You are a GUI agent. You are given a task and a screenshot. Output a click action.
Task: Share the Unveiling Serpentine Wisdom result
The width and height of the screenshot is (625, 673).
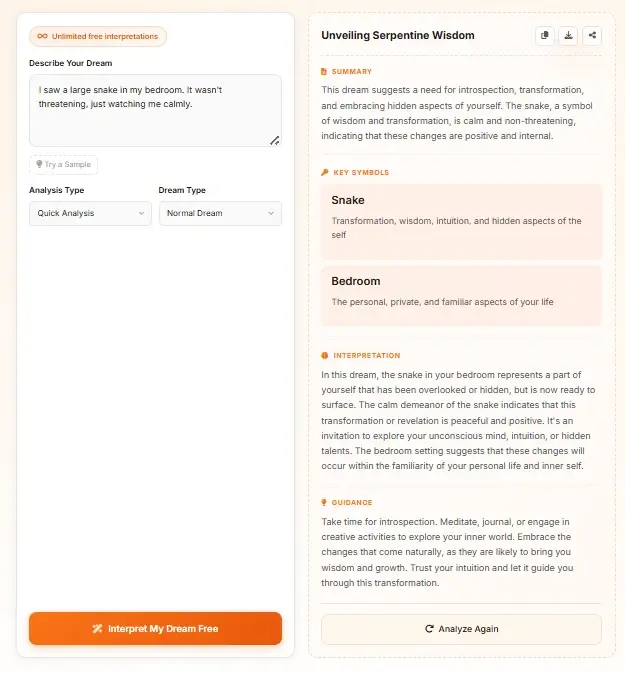click(592, 35)
